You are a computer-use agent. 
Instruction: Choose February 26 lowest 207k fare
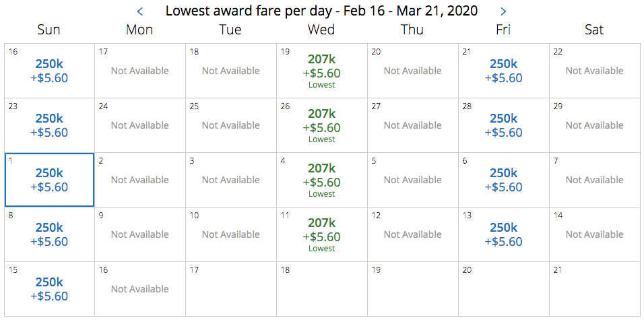(321, 125)
